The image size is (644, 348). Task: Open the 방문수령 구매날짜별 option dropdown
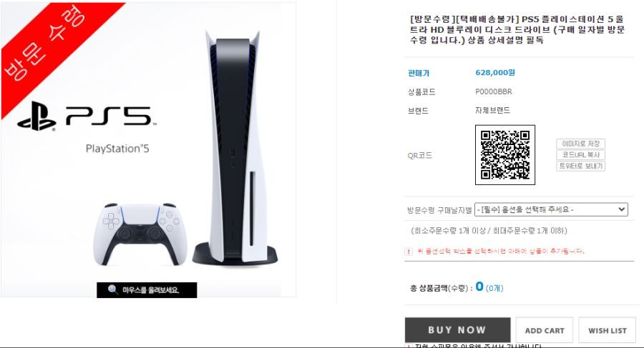click(x=551, y=209)
